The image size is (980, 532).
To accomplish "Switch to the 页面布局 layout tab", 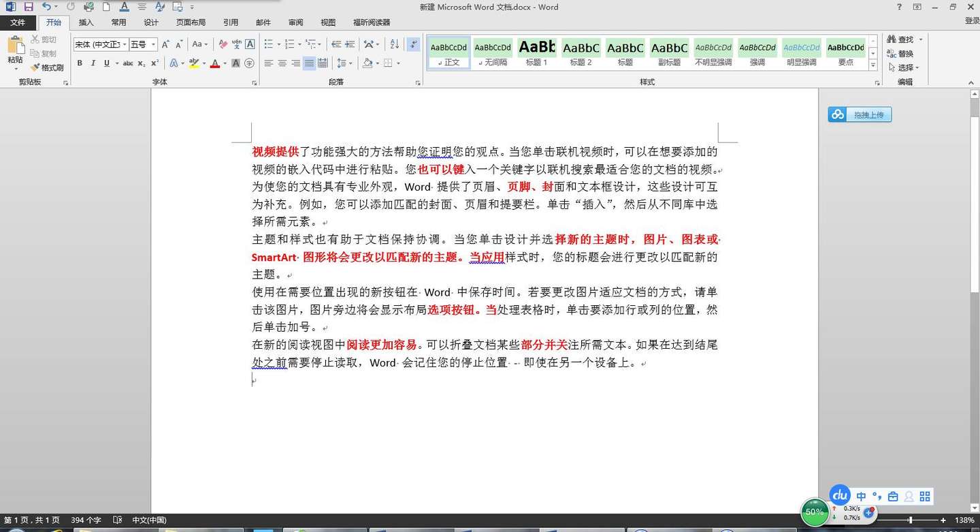I will click(191, 22).
